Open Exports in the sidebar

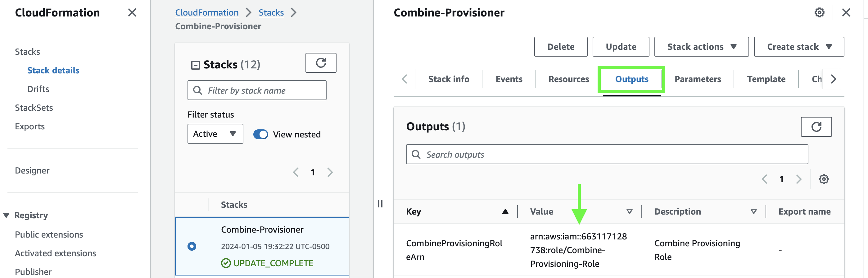tap(30, 126)
